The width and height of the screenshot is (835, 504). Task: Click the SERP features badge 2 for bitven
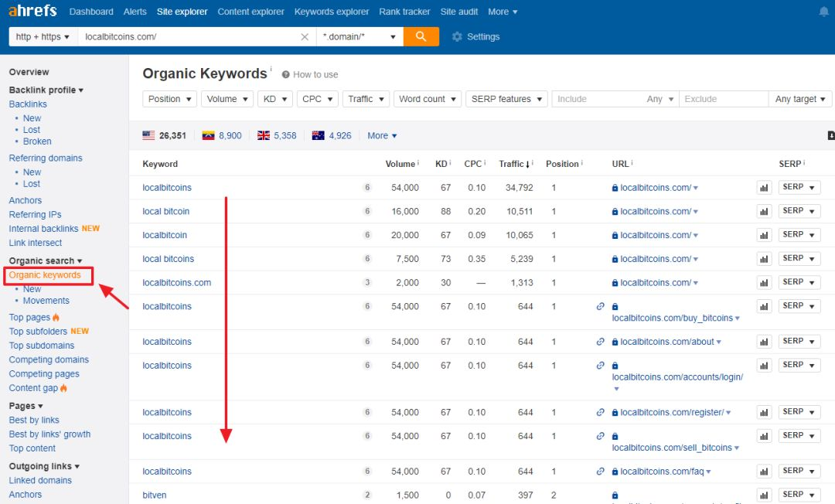tap(367, 495)
